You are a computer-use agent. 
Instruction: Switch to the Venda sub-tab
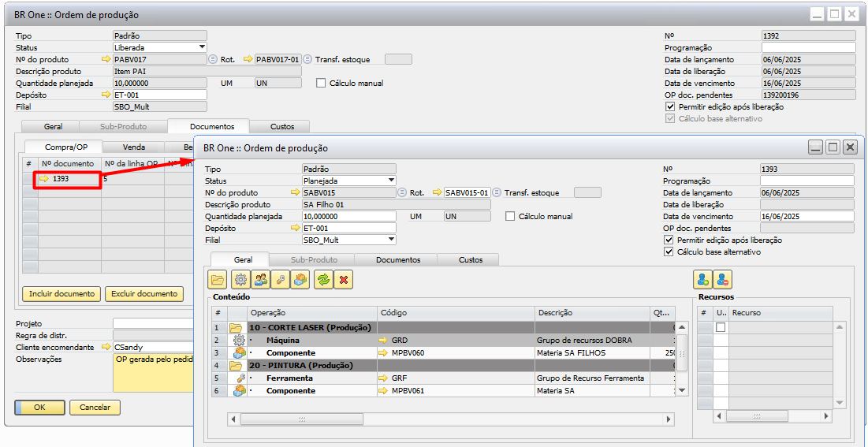pyautogui.click(x=134, y=147)
